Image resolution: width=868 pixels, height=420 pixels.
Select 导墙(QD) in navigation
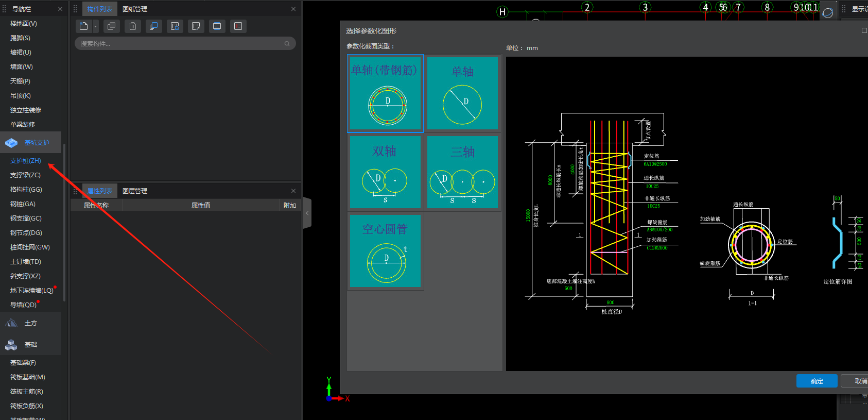[x=23, y=305]
